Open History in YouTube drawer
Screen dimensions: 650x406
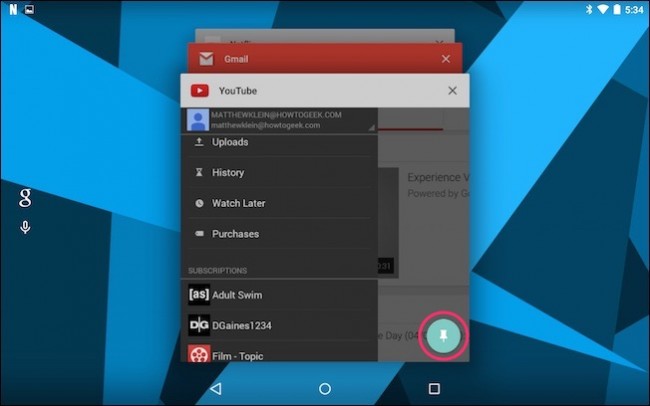(279, 173)
